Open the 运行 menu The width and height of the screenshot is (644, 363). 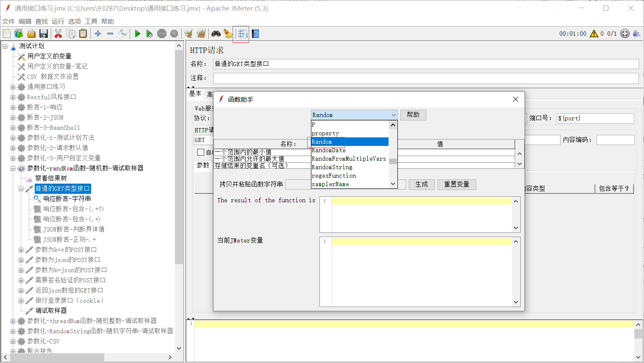(58, 22)
